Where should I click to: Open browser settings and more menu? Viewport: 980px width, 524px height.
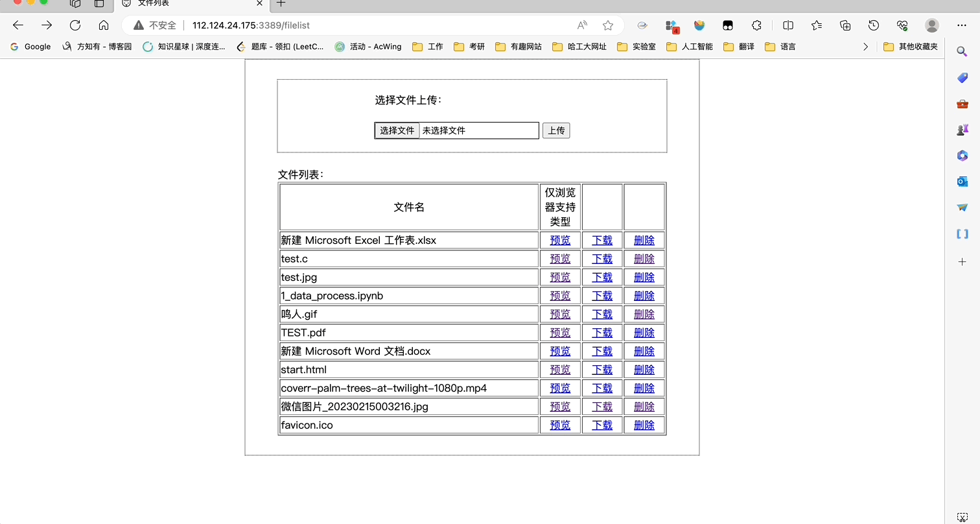coord(962,25)
